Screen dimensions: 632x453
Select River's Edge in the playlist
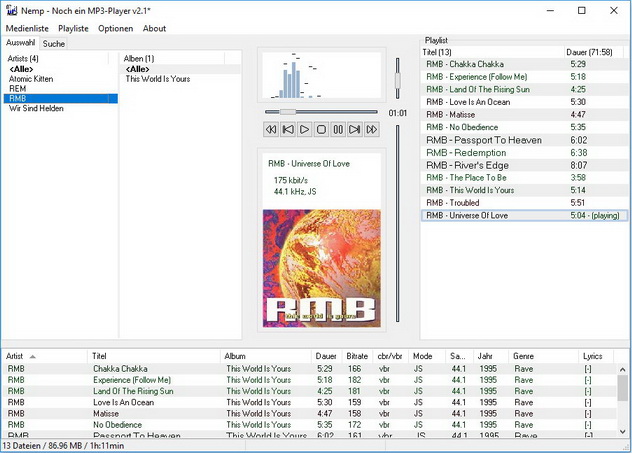tap(467, 165)
